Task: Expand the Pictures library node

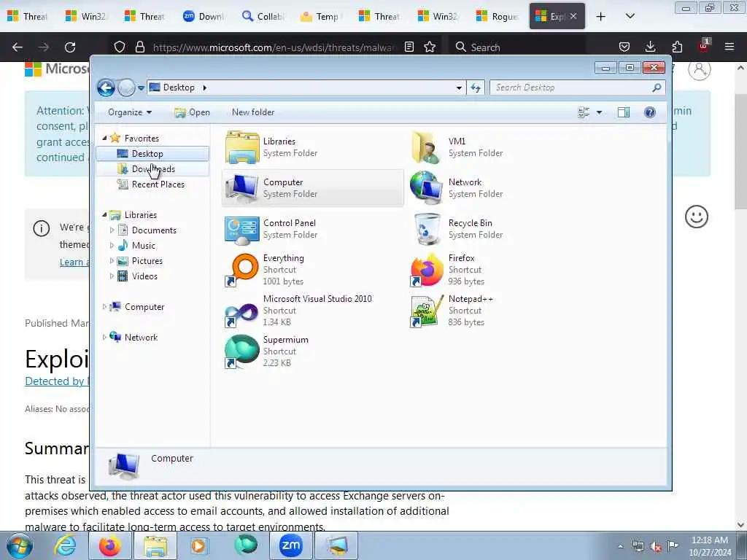Action: (x=112, y=261)
